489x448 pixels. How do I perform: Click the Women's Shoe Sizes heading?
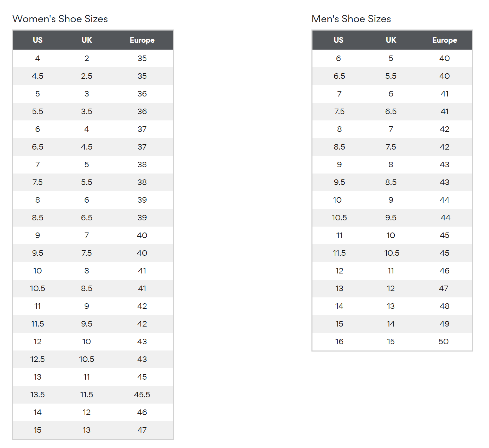click(x=60, y=19)
